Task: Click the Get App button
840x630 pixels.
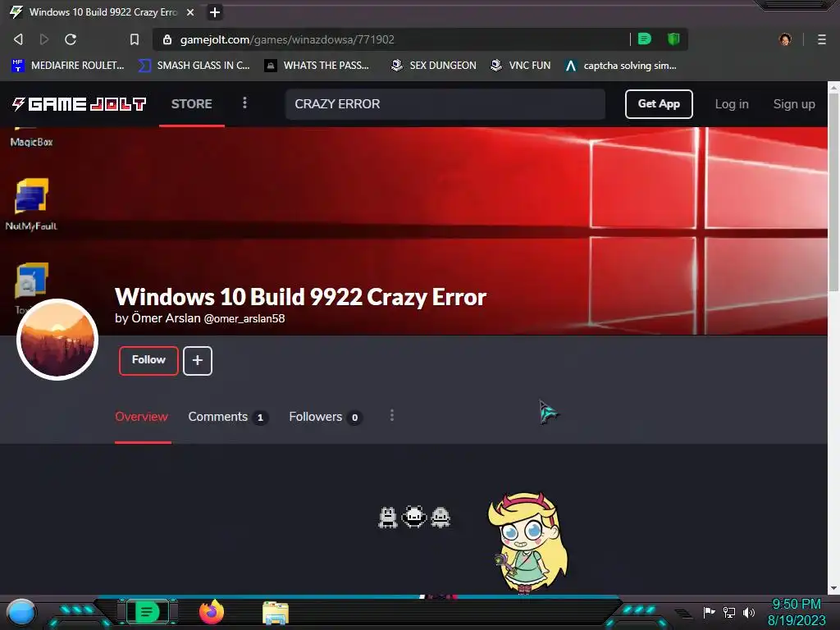Action: 659,104
